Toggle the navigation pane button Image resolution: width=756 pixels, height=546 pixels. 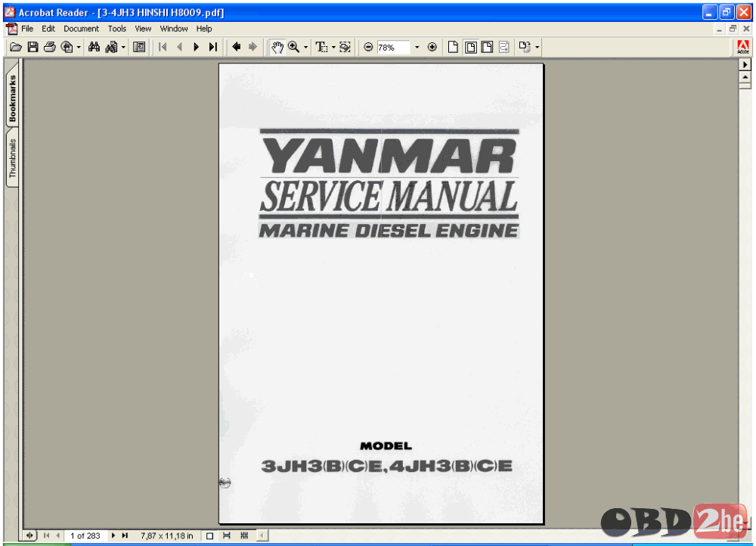[139, 48]
